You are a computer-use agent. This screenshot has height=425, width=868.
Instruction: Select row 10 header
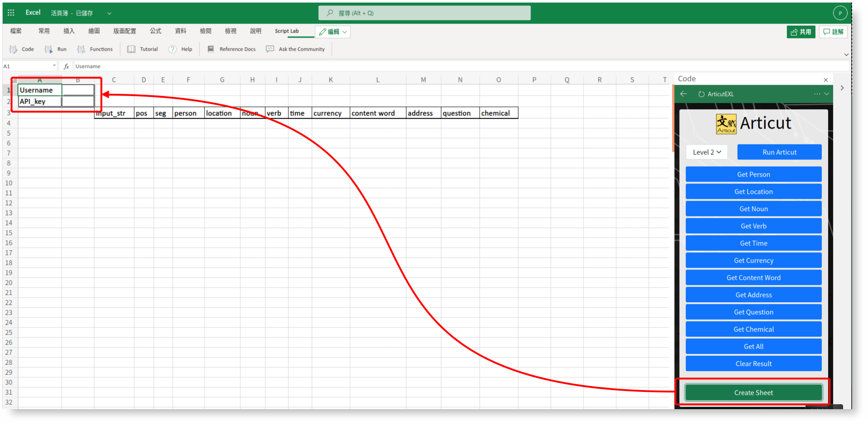(9, 183)
